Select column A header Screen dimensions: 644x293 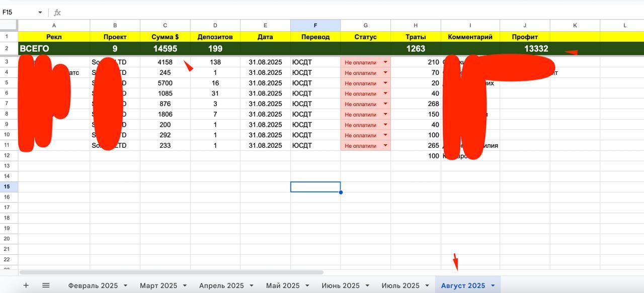pos(54,25)
